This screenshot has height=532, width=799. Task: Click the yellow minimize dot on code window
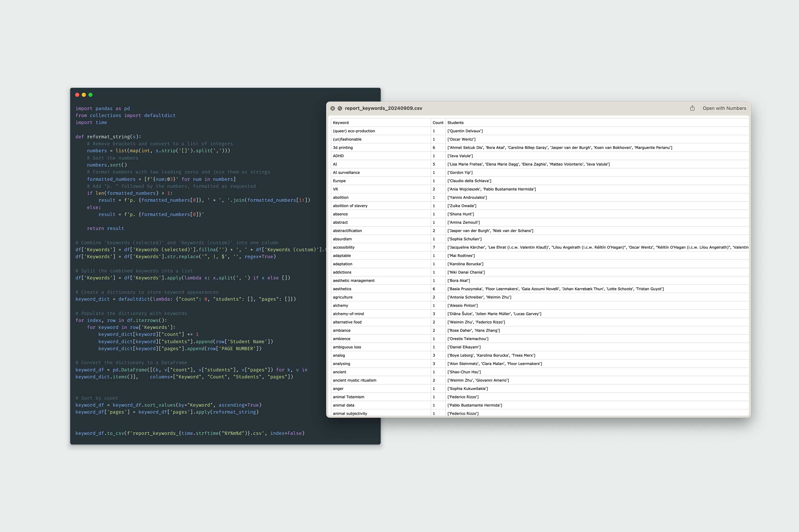(84, 95)
